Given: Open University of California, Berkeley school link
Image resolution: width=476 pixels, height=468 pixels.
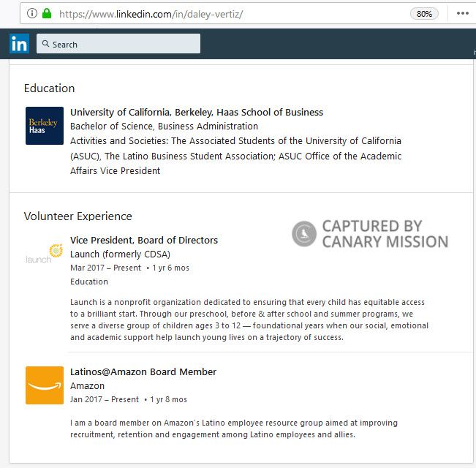Looking at the screenshot, I should click(196, 112).
